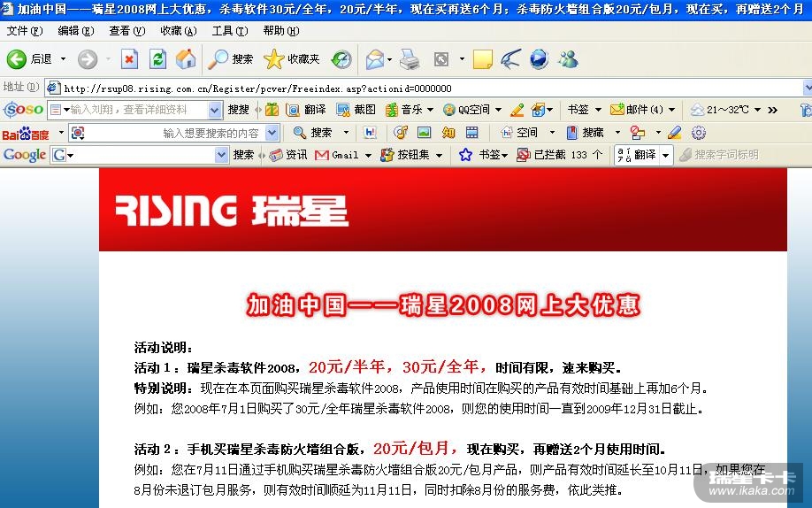
Task: Click the Baidu 知 (Zhidao) icon
Action: [x=448, y=133]
